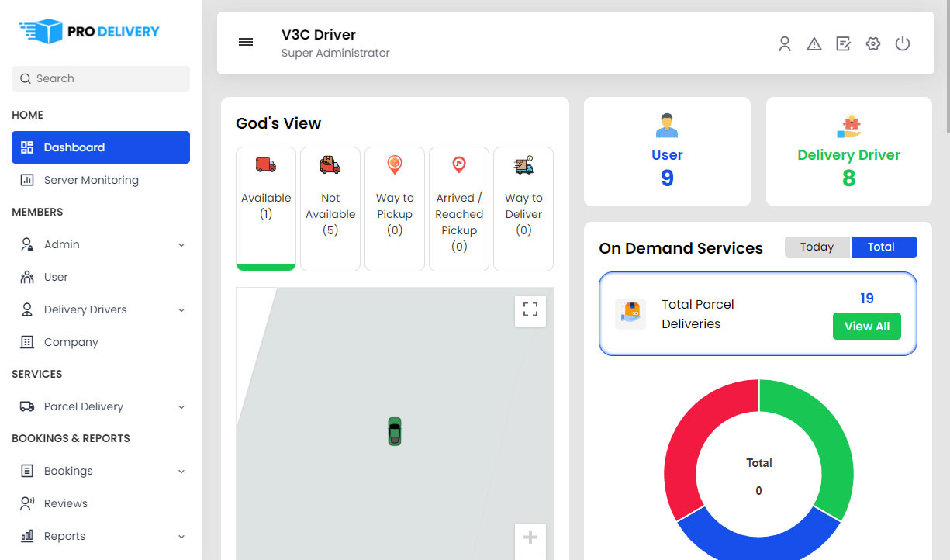Click the search input field in the sidebar
The image size is (950, 560).
click(100, 78)
